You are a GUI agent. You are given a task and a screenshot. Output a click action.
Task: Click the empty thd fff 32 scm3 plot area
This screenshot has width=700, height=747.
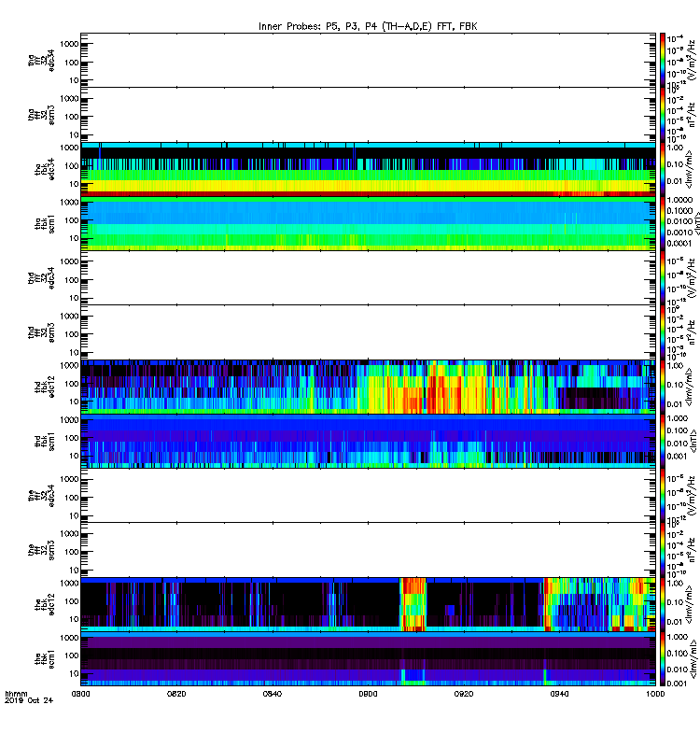[368, 332]
